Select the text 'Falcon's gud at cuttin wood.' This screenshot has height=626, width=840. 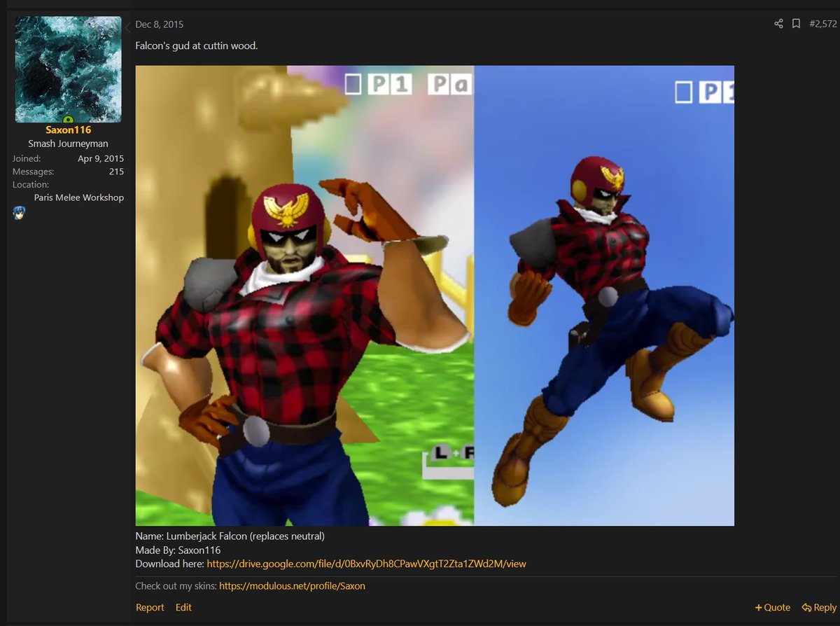click(x=197, y=46)
